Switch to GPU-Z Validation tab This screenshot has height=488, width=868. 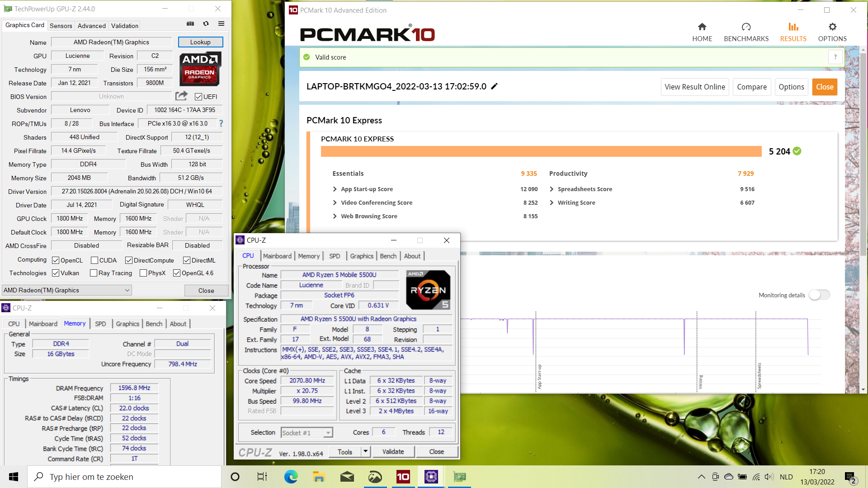125,26
